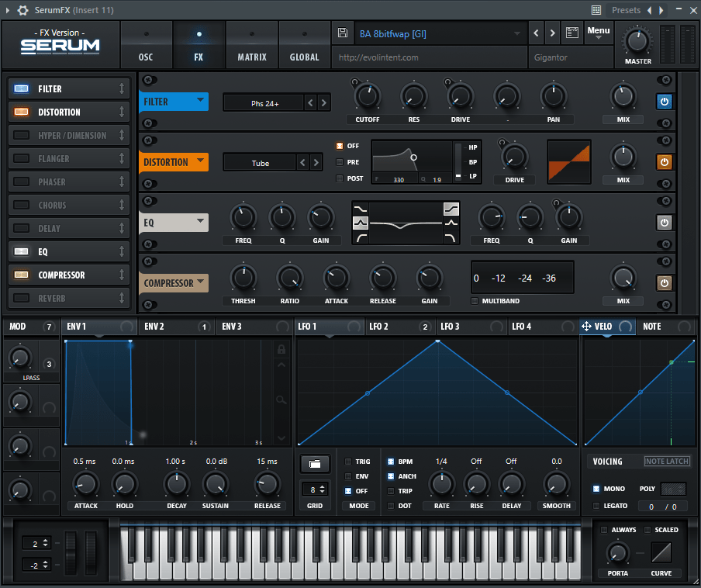Select the EQ high-cut shape icon
Screen dimensions: 701x588
coord(451,237)
